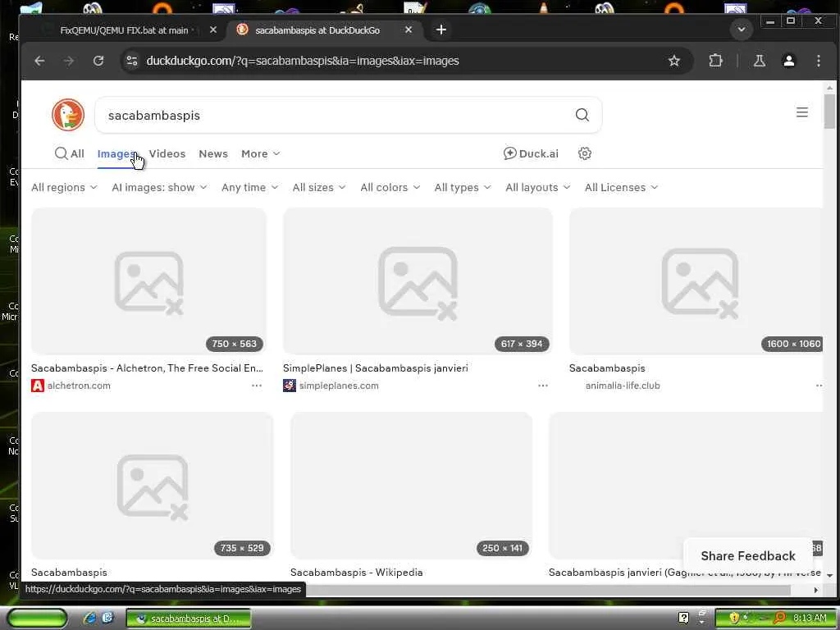The image size is (840, 630).
Task: Open the 250 × 141 Wikipedia image thumbnail
Action: coord(412,486)
